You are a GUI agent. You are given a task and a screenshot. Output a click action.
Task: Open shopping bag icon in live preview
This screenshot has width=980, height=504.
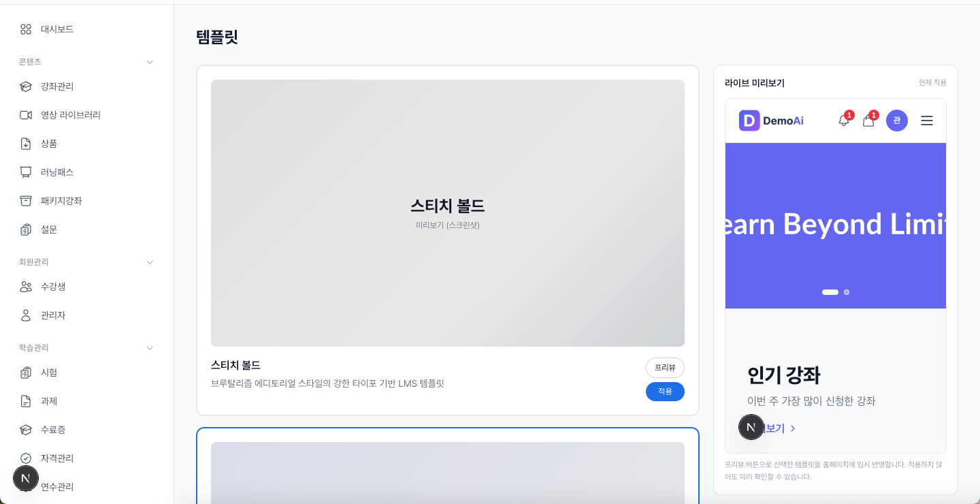868,121
